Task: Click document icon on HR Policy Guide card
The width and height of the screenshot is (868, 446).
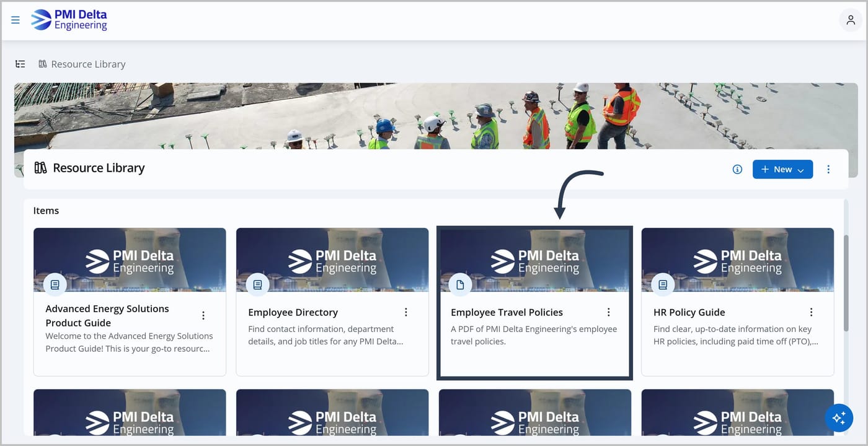Action: (x=663, y=285)
